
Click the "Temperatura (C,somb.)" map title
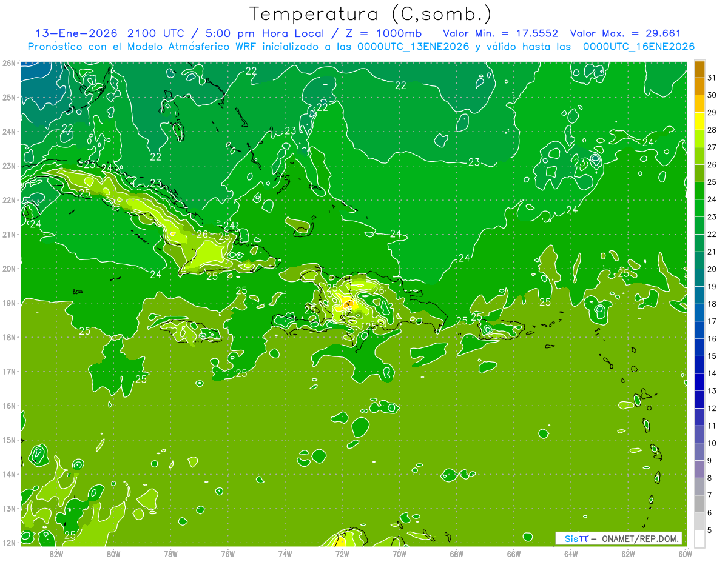(x=371, y=15)
